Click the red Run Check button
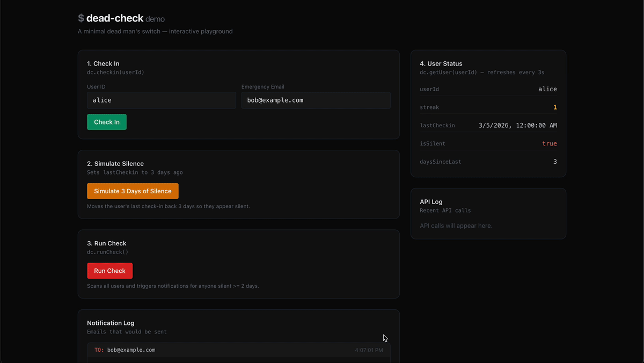The image size is (644, 363). tap(109, 271)
